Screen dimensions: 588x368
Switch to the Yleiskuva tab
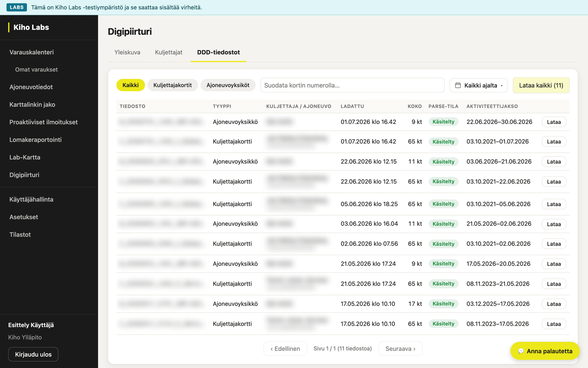[x=127, y=52]
